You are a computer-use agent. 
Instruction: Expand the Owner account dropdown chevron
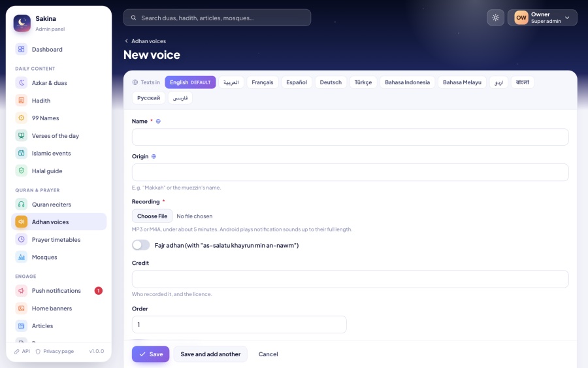pyautogui.click(x=567, y=18)
